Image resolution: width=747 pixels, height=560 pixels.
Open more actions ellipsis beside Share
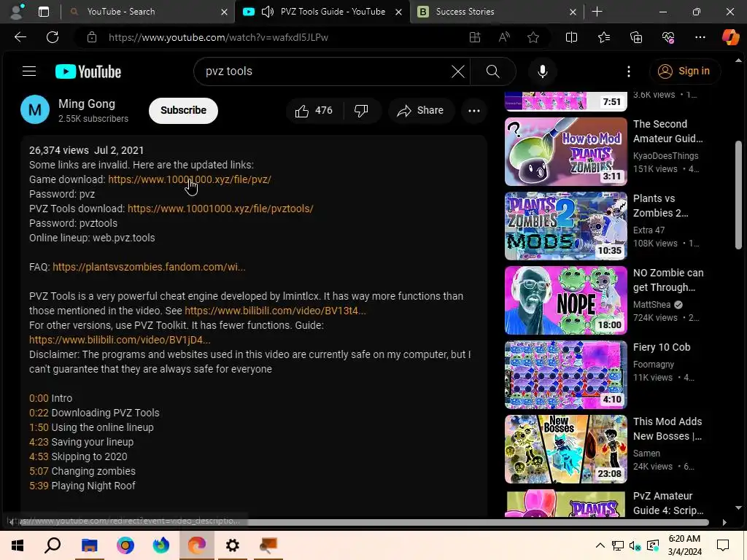click(474, 111)
